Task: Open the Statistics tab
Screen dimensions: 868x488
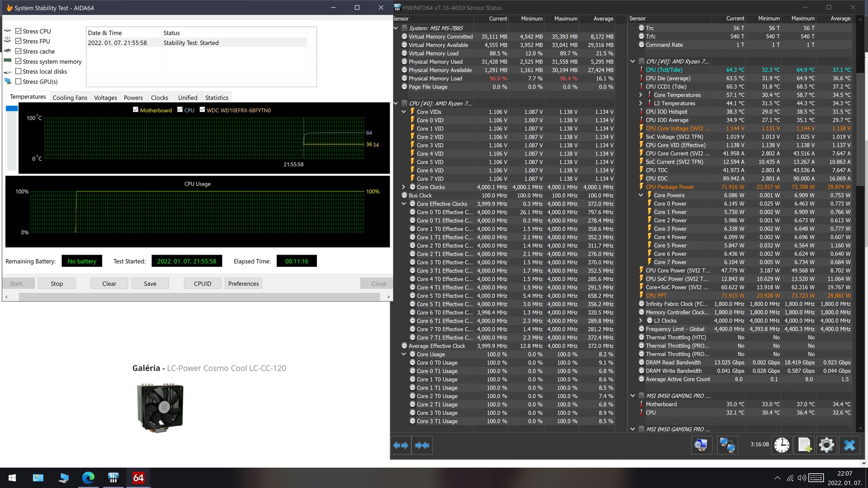Action: point(216,98)
